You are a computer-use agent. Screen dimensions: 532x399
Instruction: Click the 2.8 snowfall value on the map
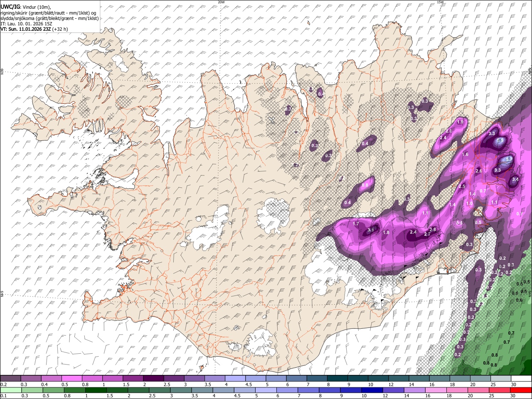pos(432,229)
